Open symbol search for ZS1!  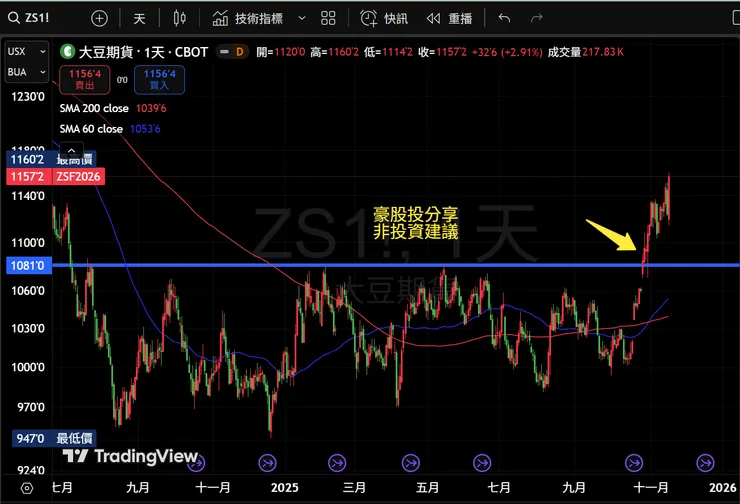[x=29, y=18]
